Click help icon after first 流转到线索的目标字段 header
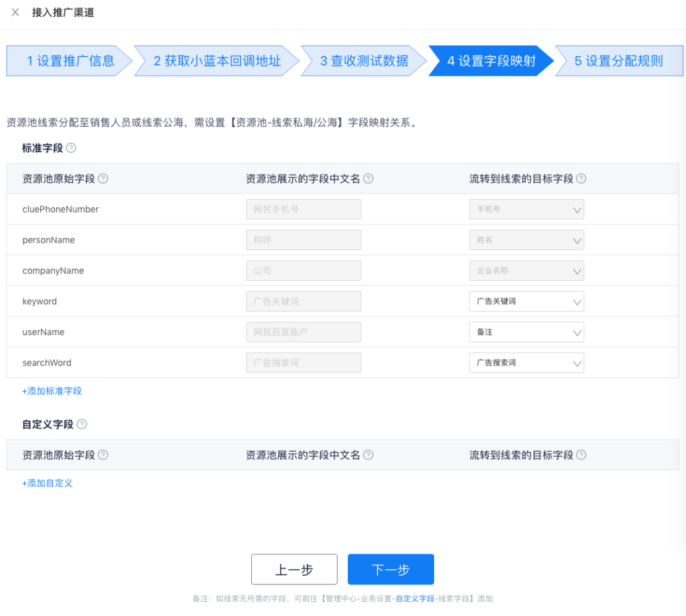The image size is (686, 616). (x=581, y=179)
